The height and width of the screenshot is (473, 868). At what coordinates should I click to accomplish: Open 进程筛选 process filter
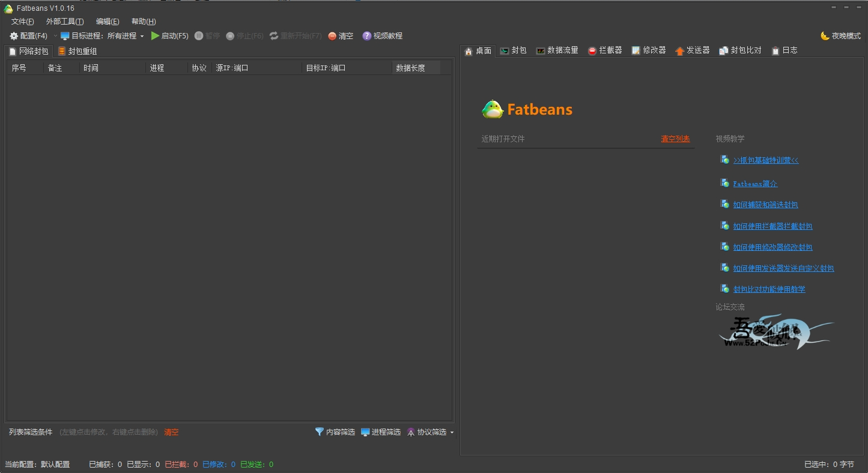tap(381, 432)
